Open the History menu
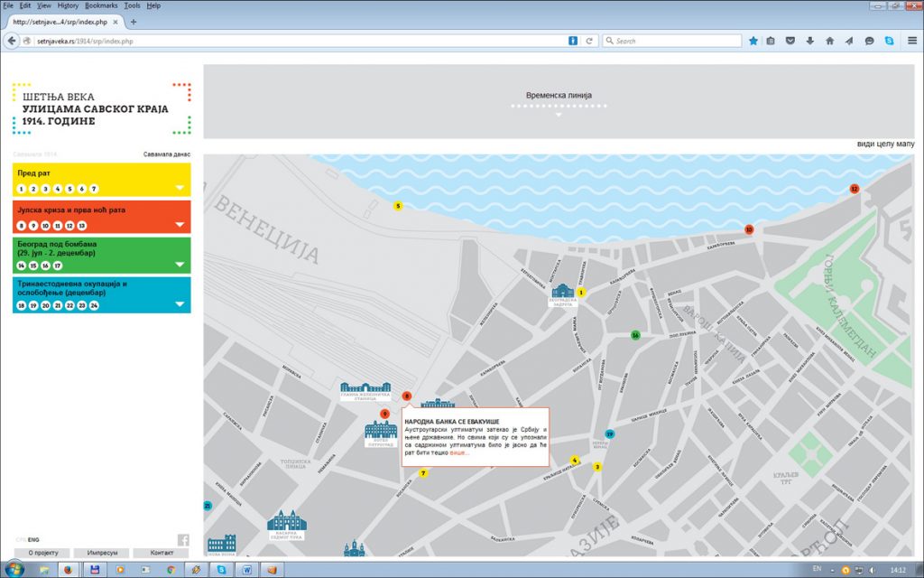 (x=68, y=5)
